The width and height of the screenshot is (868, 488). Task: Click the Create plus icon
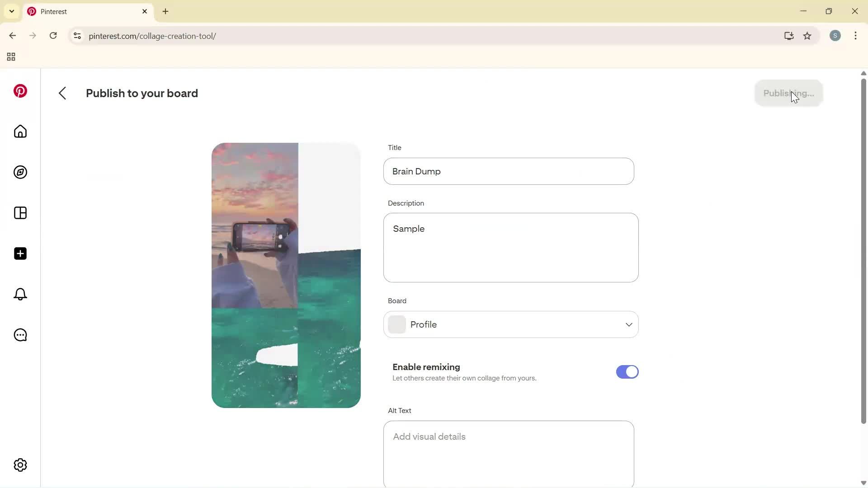20,253
